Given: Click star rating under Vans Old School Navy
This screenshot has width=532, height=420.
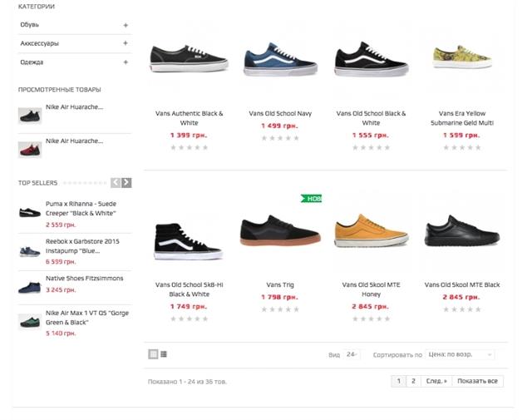Looking at the screenshot, I should [x=279, y=139].
